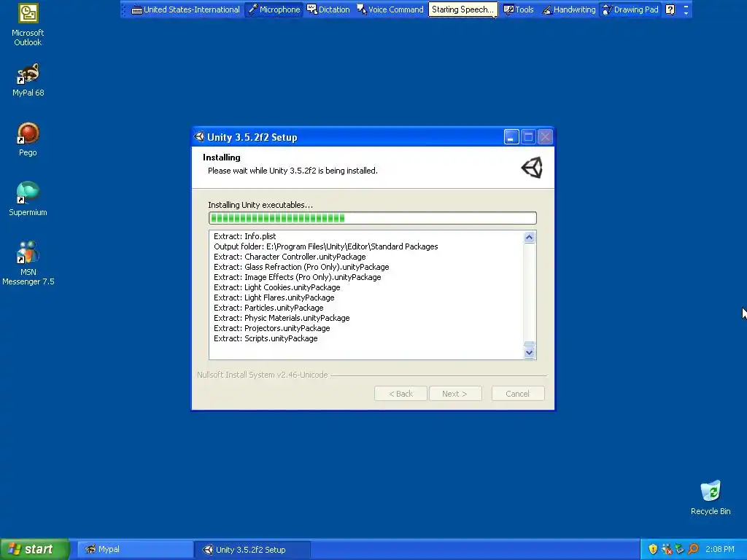
Task: Select 'Image Effects (Pro Only)' log line
Action: tap(298, 277)
